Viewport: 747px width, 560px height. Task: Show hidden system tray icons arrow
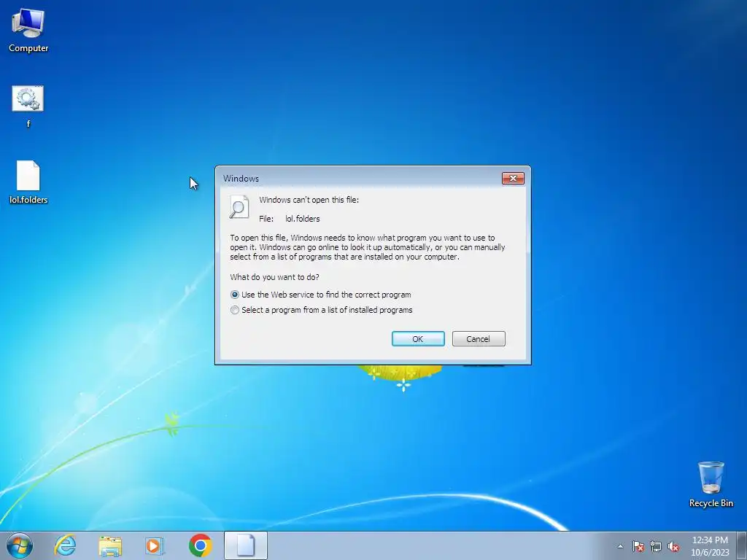click(x=620, y=546)
